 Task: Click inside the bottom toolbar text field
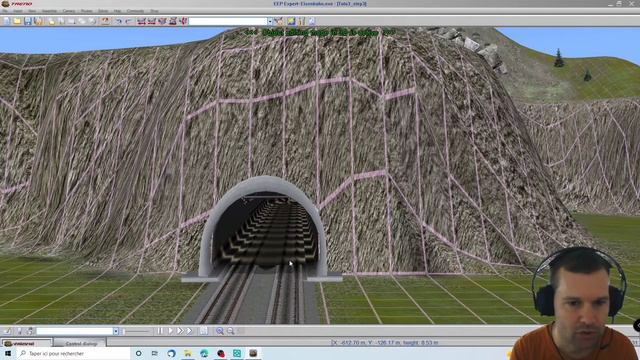click(75, 331)
